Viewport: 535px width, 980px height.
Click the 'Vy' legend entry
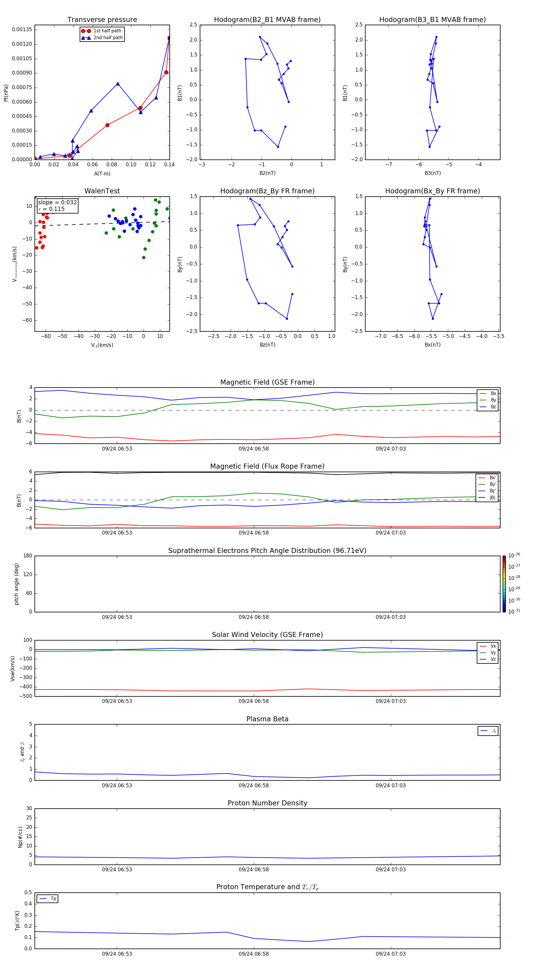(x=488, y=652)
